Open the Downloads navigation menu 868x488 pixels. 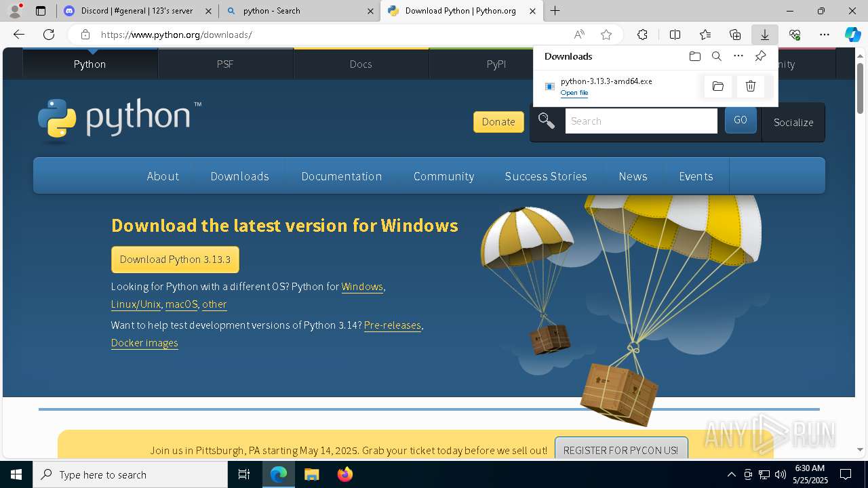[x=240, y=176]
